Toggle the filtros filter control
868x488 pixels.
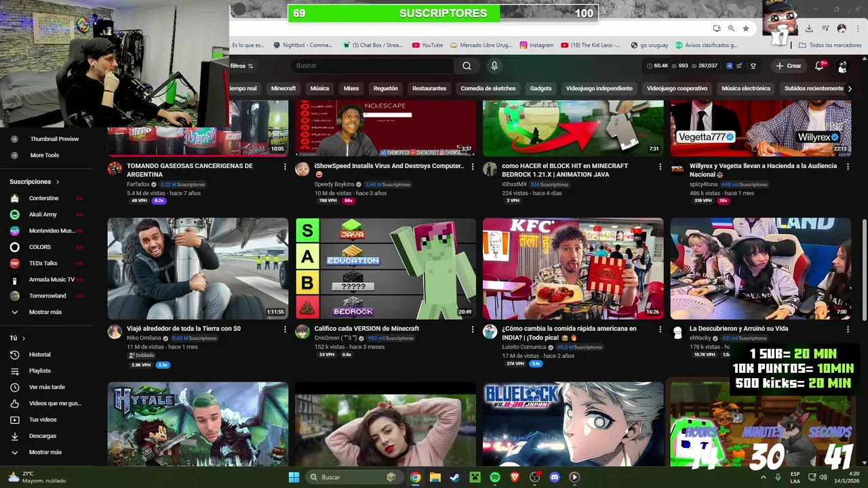click(241, 66)
